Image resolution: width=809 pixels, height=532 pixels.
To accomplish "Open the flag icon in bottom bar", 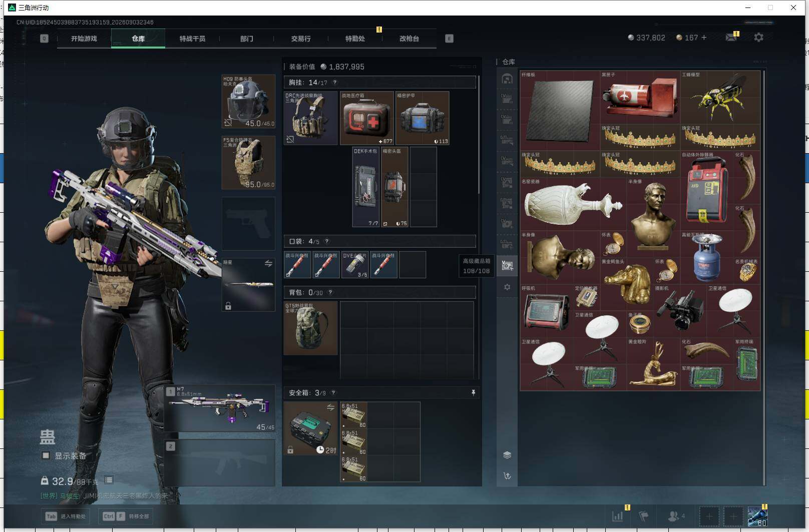I will pos(644,516).
